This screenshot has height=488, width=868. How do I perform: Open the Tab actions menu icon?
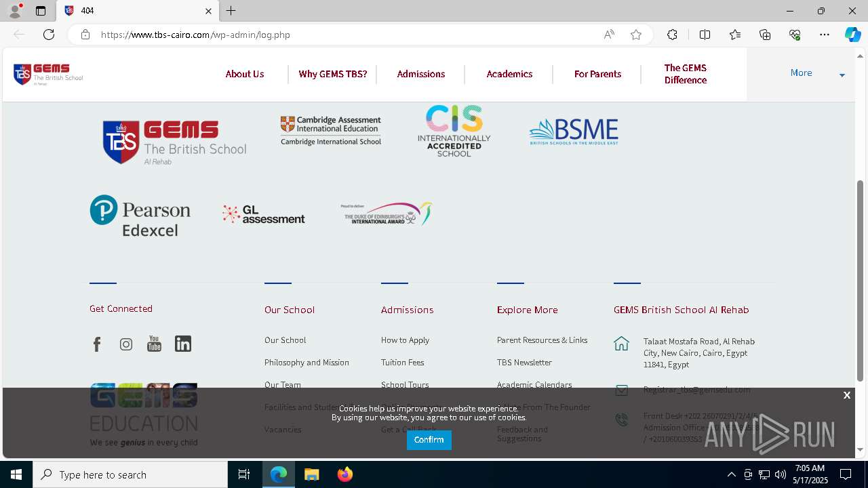pos(41,11)
